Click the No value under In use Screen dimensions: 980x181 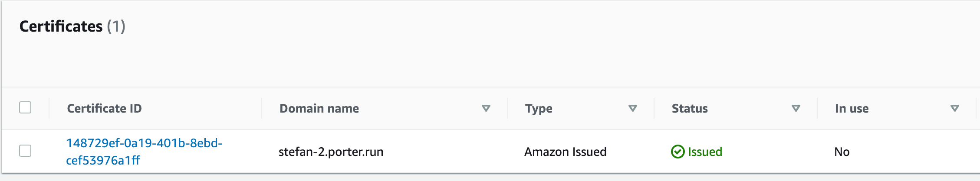click(842, 152)
